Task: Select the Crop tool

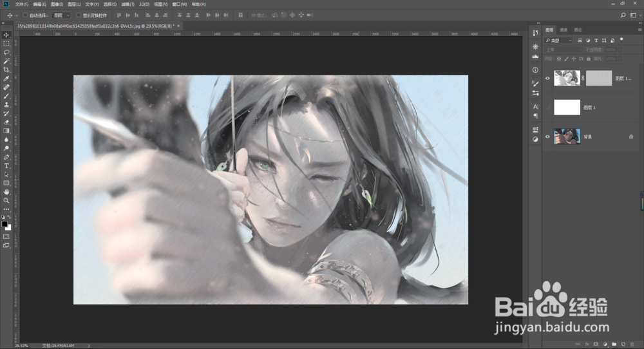Action: [x=6, y=70]
